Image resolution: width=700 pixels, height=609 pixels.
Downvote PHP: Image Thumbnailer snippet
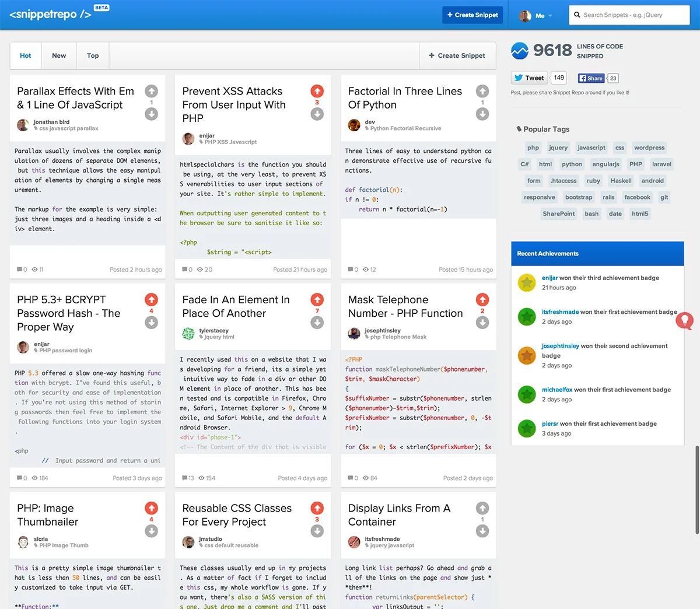152,531
